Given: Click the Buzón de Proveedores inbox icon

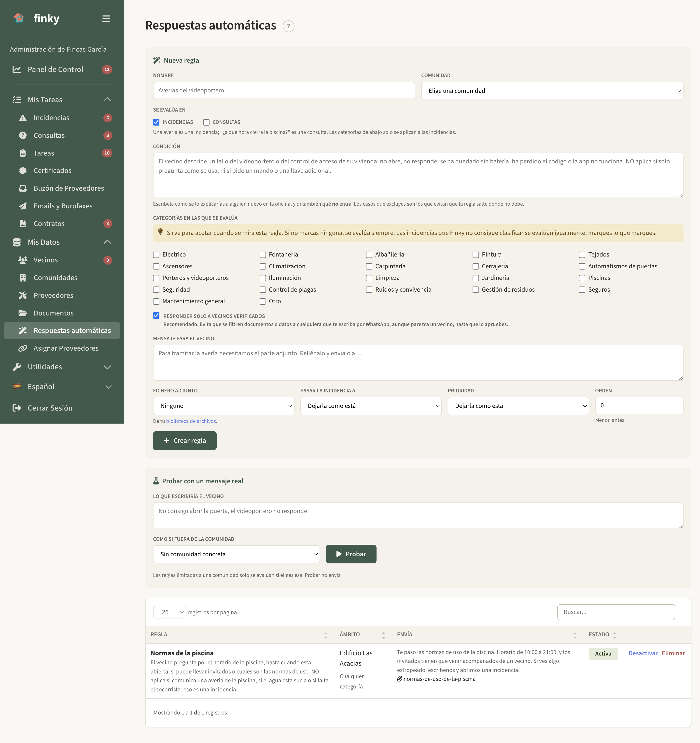Looking at the screenshot, I should 23,188.
